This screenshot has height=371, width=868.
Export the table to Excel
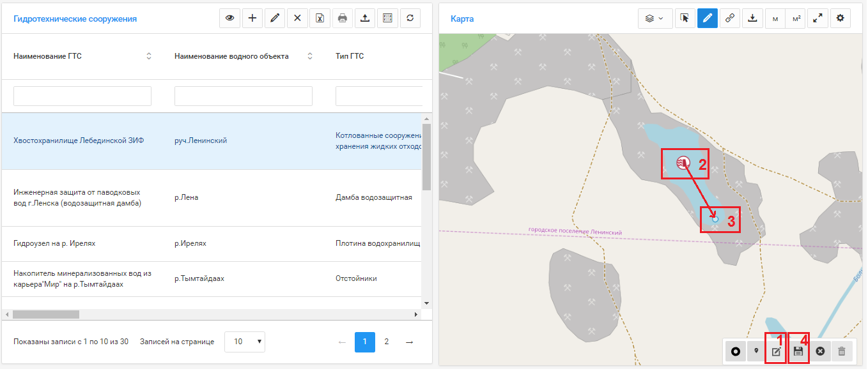click(x=320, y=19)
